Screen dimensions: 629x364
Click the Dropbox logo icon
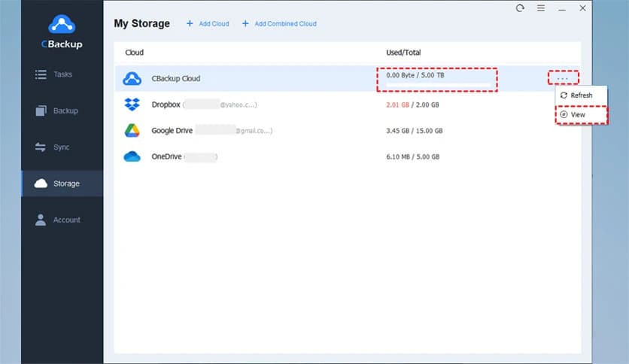pos(132,105)
